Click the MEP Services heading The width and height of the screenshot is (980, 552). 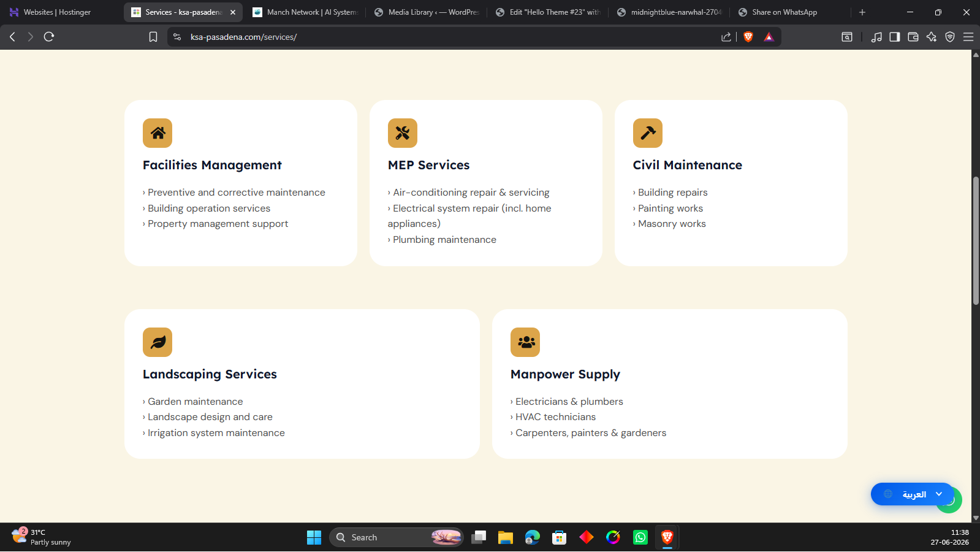pyautogui.click(x=428, y=165)
